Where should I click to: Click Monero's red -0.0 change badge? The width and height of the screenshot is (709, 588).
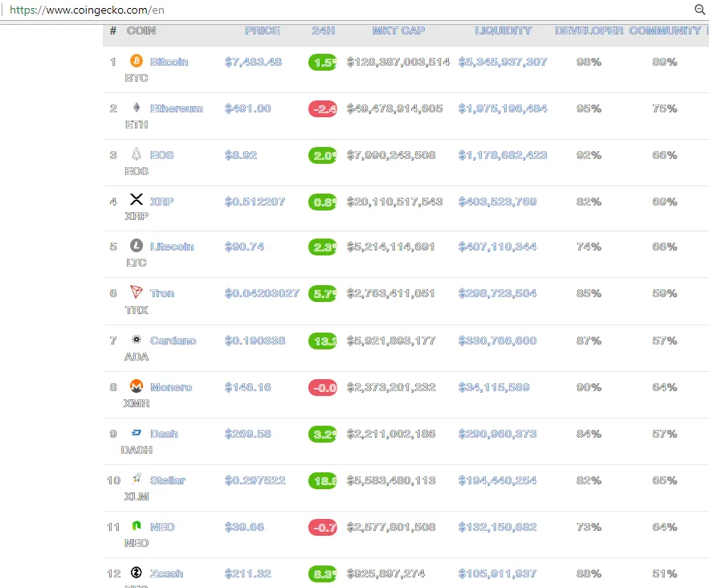[x=323, y=388]
